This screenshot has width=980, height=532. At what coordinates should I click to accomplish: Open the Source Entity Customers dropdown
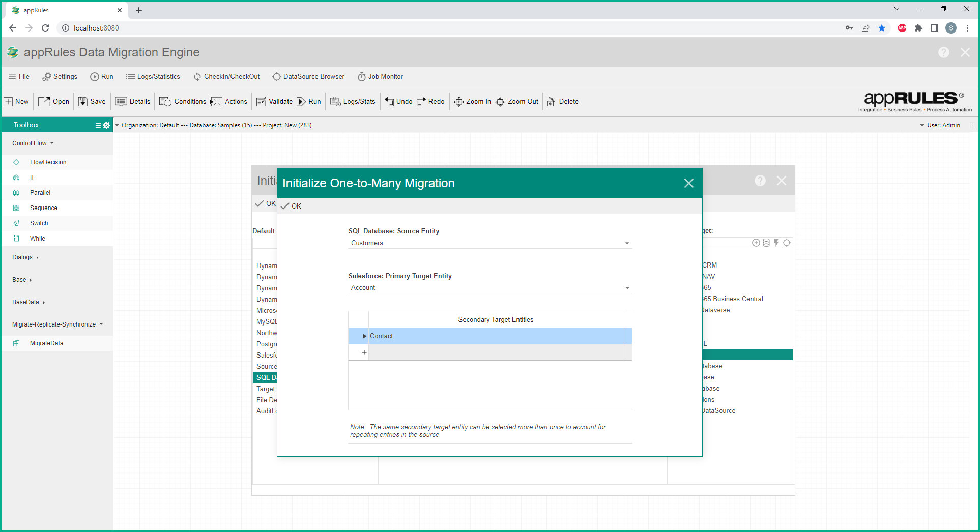pos(627,243)
